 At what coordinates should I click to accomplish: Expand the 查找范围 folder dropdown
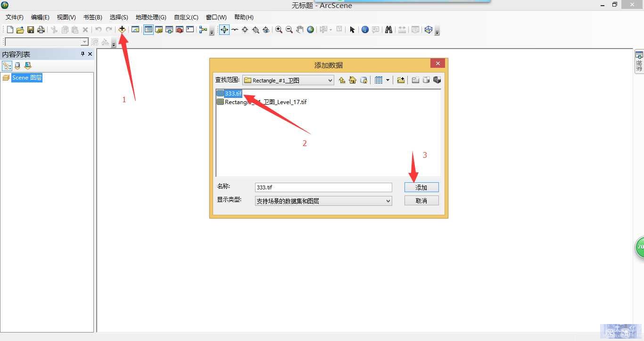tap(330, 81)
